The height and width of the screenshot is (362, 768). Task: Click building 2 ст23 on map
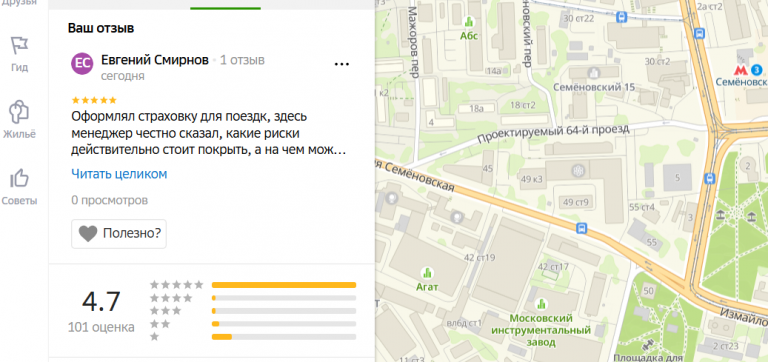[726, 346]
